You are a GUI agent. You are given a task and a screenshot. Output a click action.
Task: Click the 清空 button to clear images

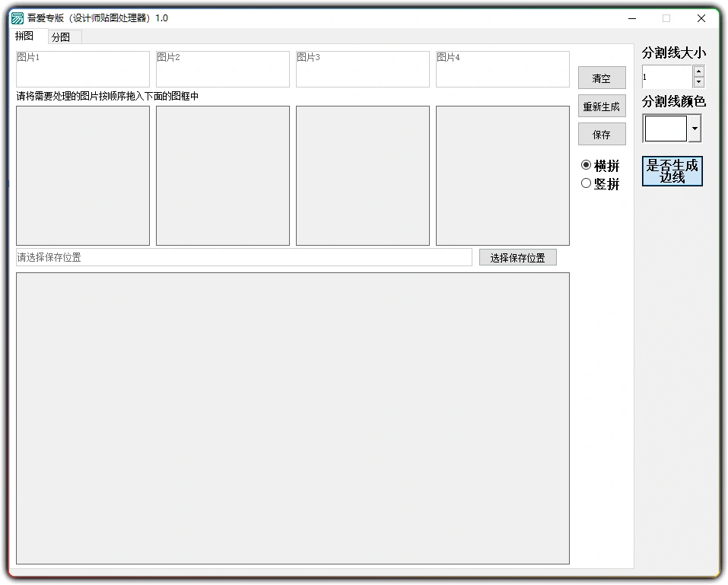(x=601, y=77)
